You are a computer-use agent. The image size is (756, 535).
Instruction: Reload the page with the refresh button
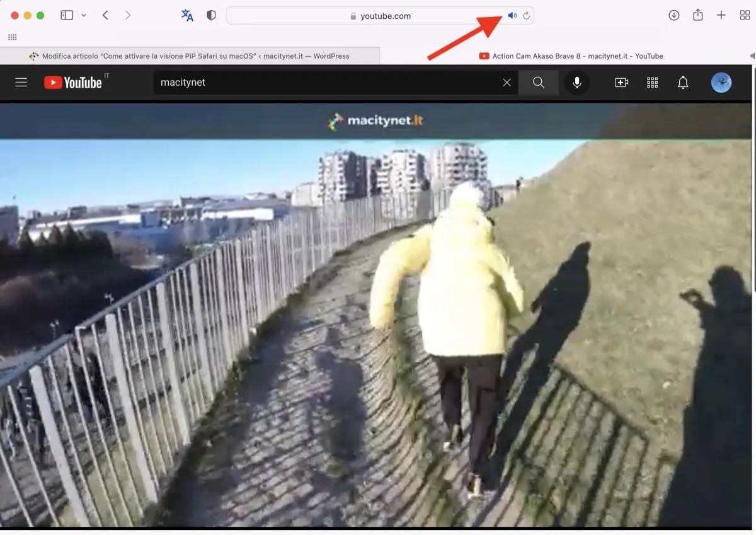point(527,15)
